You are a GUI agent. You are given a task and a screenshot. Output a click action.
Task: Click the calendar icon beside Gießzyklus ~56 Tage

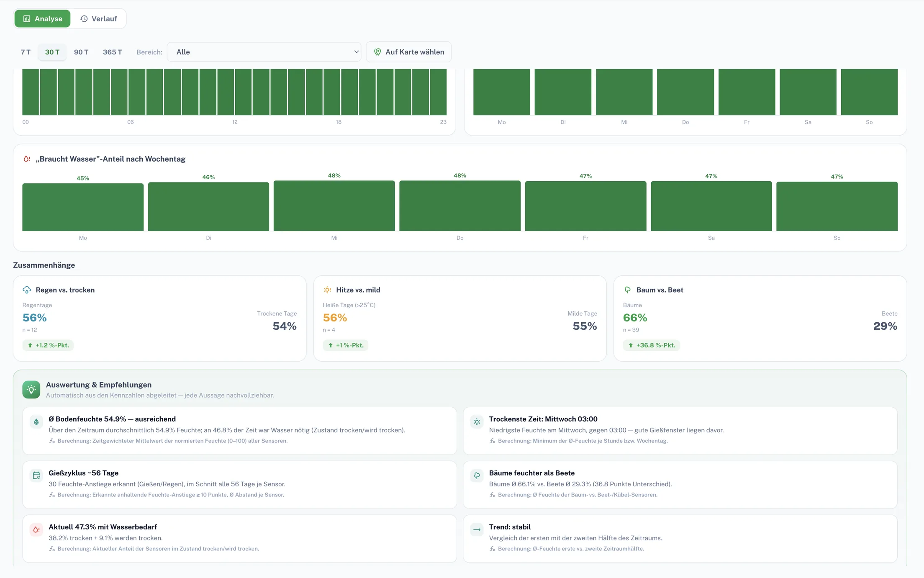[36, 476]
